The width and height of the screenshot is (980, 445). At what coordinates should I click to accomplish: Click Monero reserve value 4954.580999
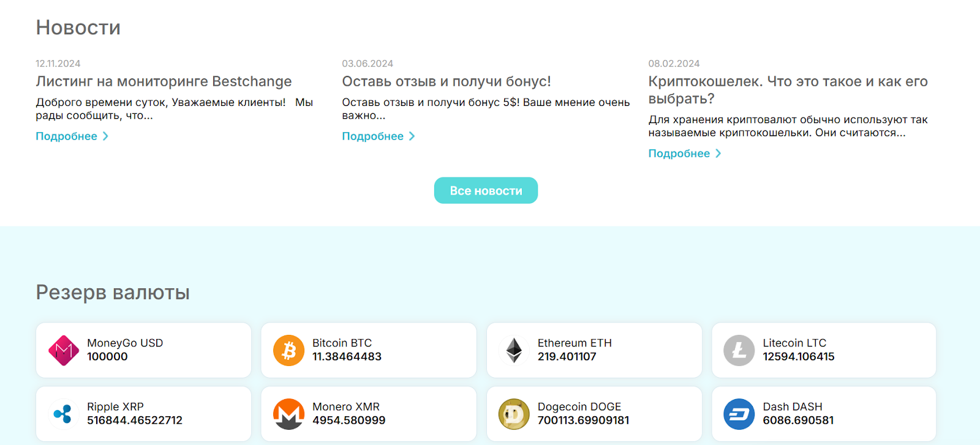[x=349, y=421]
